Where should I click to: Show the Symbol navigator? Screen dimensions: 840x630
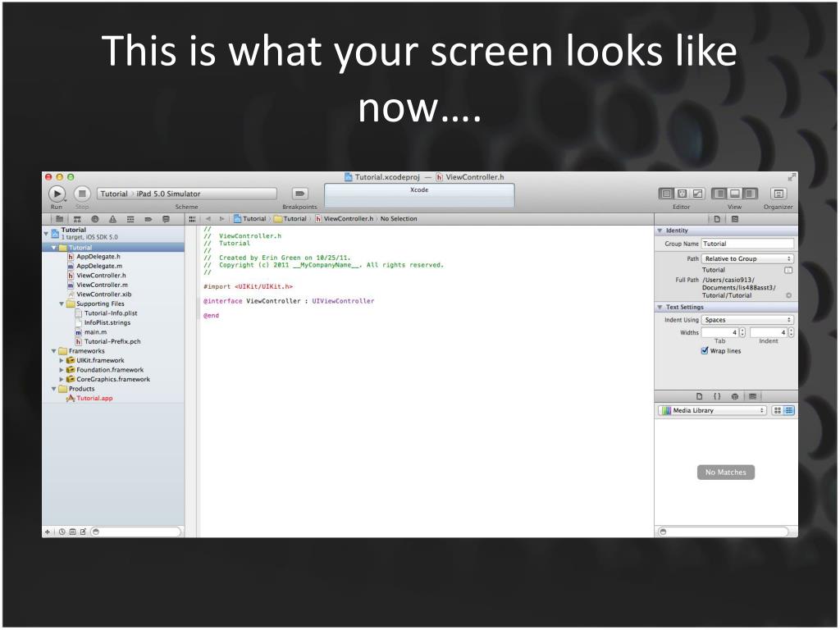(x=77, y=219)
